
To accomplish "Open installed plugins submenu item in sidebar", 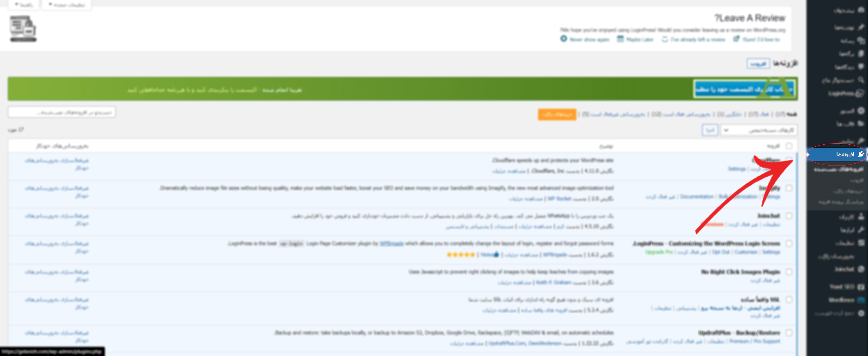I will [x=838, y=169].
